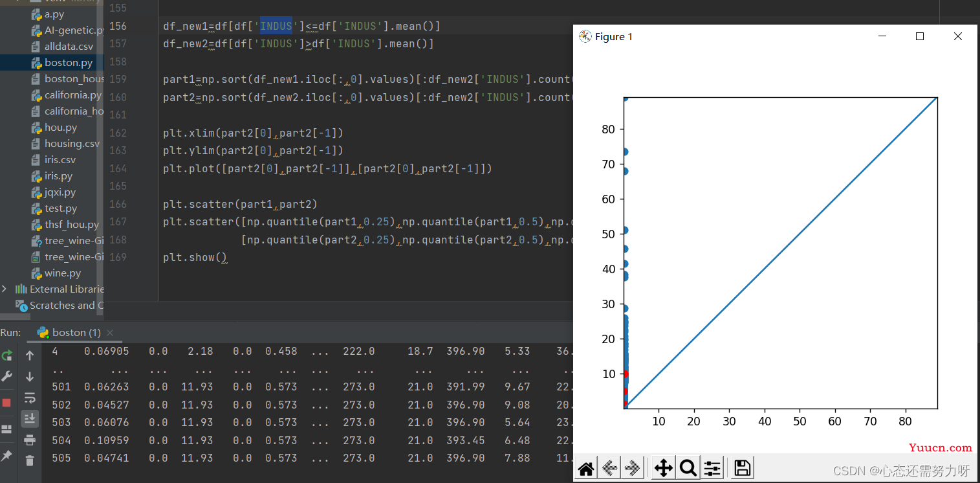Clear the console with the trash can icon
Image resolution: width=980 pixels, height=483 pixels.
click(30, 461)
